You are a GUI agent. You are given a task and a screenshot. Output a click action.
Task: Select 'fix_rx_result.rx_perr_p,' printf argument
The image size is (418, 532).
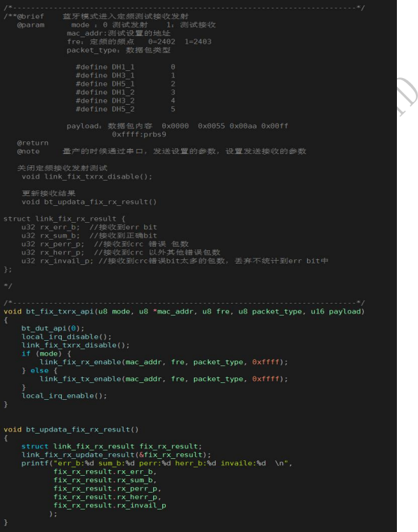(107, 489)
